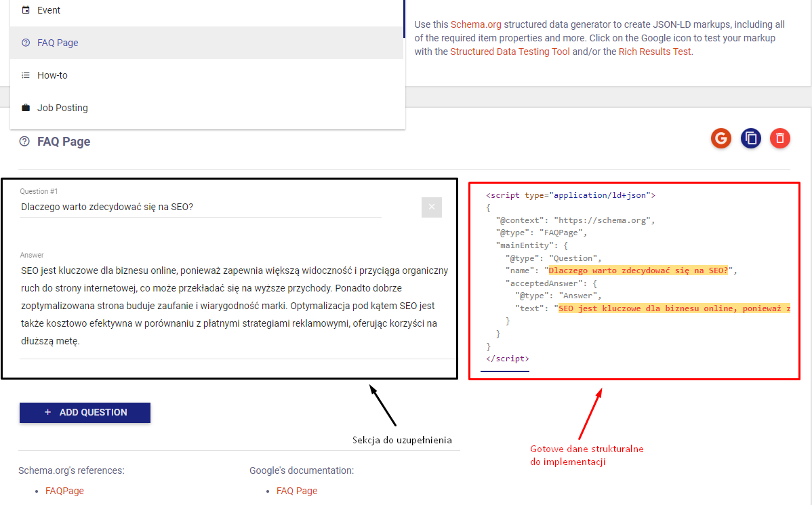The height and width of the screenshot is (505, 812).
Task: Choose FAQ Page in the dropdown list
Action: 207,43
